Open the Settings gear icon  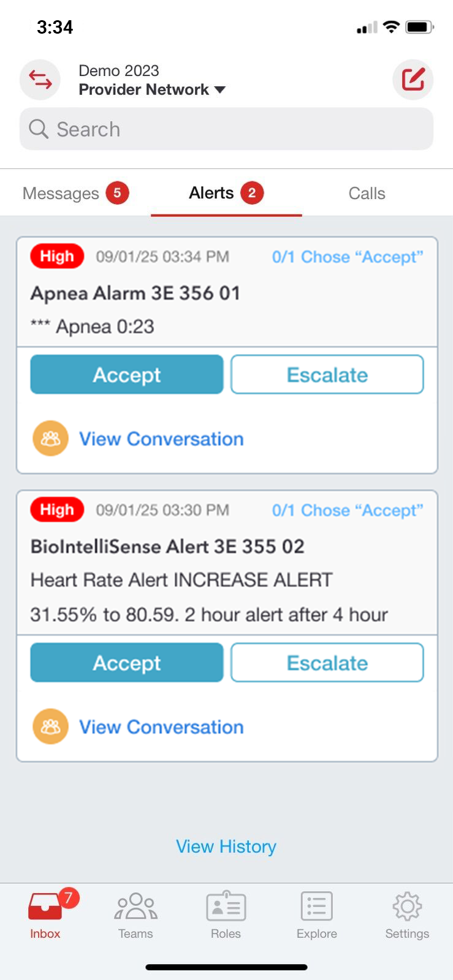coord(407,907)
